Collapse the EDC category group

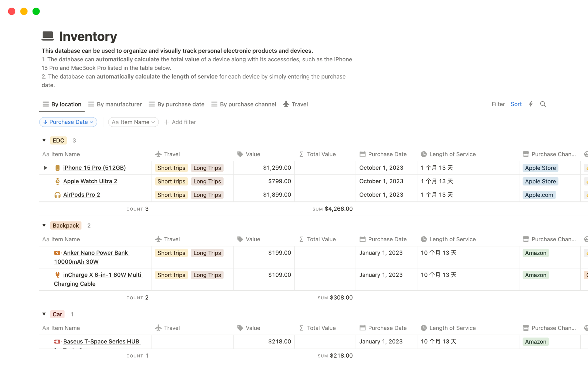[44, 140]
